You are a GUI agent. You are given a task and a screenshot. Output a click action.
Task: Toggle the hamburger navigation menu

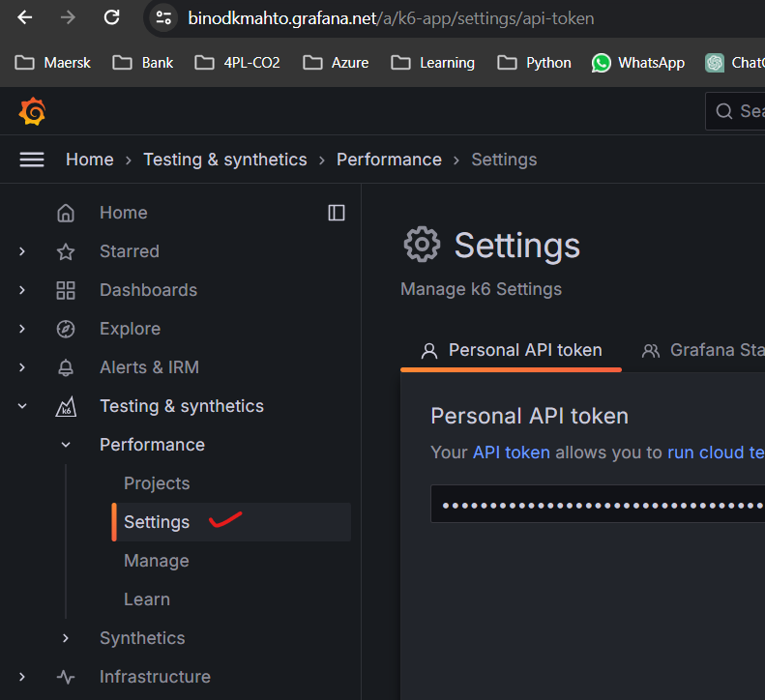32,160
